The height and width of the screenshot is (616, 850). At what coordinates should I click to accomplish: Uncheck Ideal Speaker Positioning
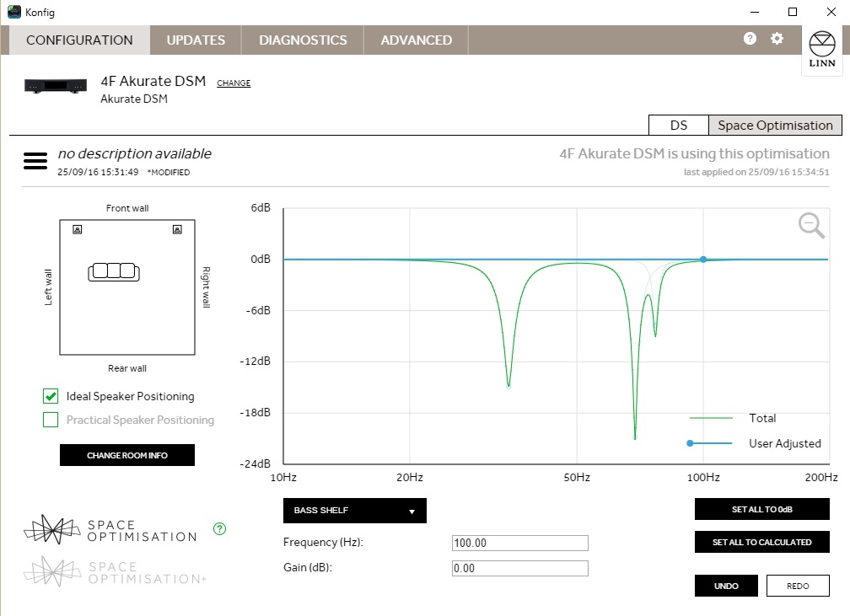[x=51, y=396]
